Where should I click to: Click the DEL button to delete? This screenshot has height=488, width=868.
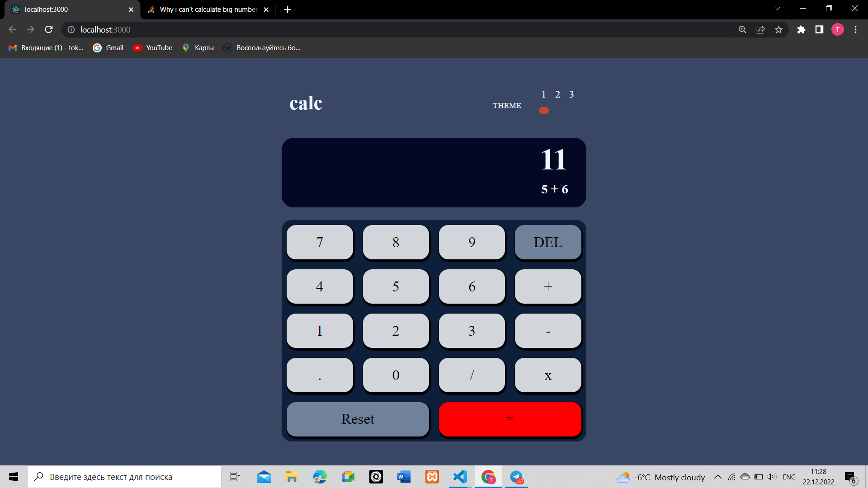(x=547, y=242)
